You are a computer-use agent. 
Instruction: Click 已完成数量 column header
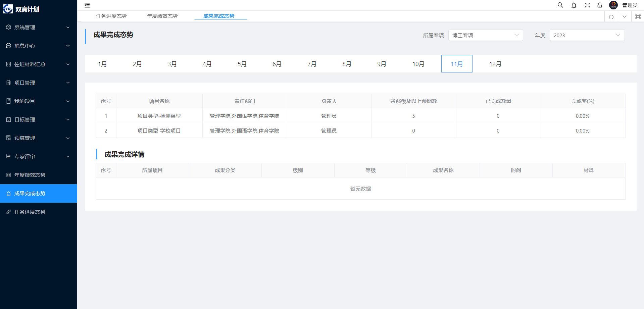coord(498,101)
